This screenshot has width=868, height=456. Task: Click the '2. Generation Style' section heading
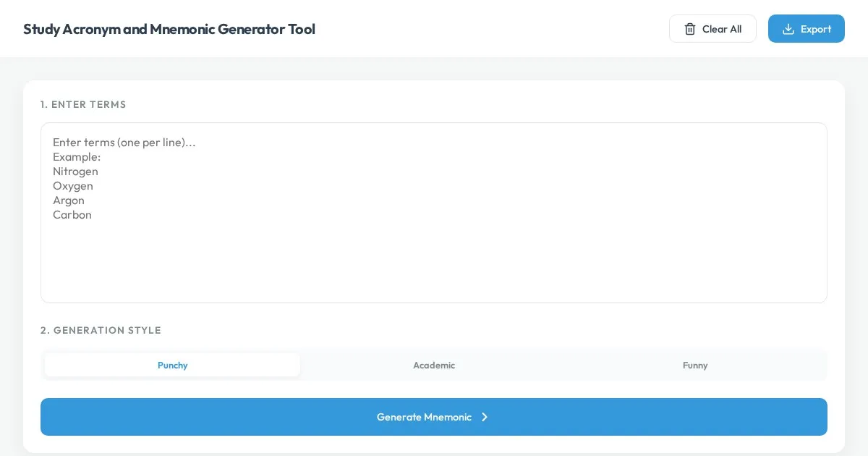pos(101,330)
